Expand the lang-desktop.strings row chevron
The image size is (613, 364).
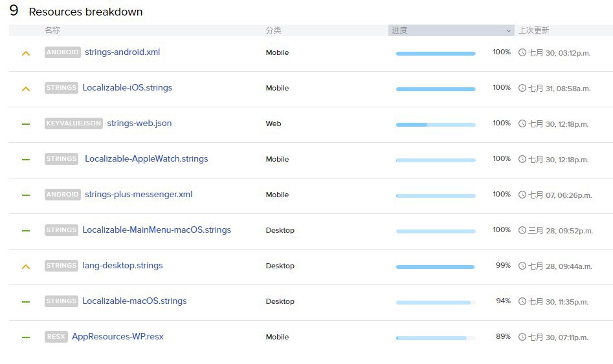[x=26, y=266]
